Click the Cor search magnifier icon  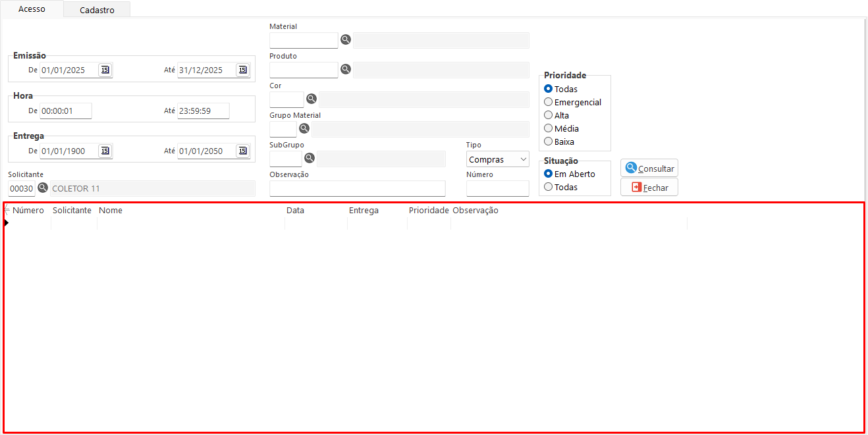click(312, 99)
